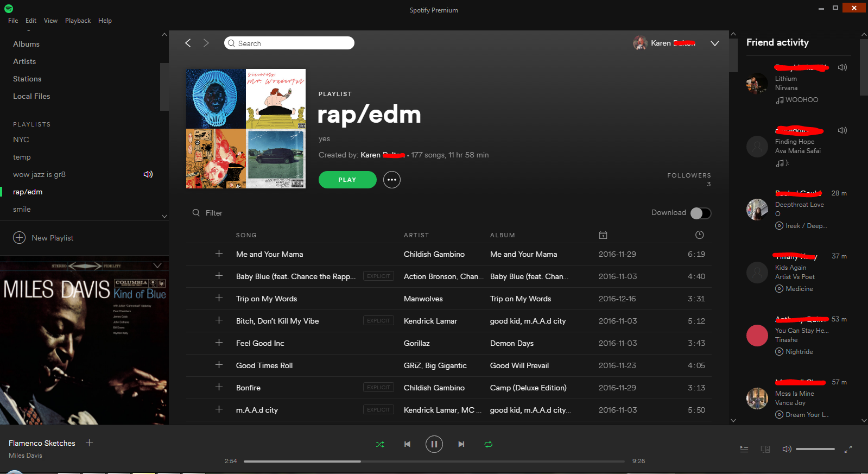Mute volume with the speaker icon
The width and height of the screenshot is (868, 474).
coord(787,449)
